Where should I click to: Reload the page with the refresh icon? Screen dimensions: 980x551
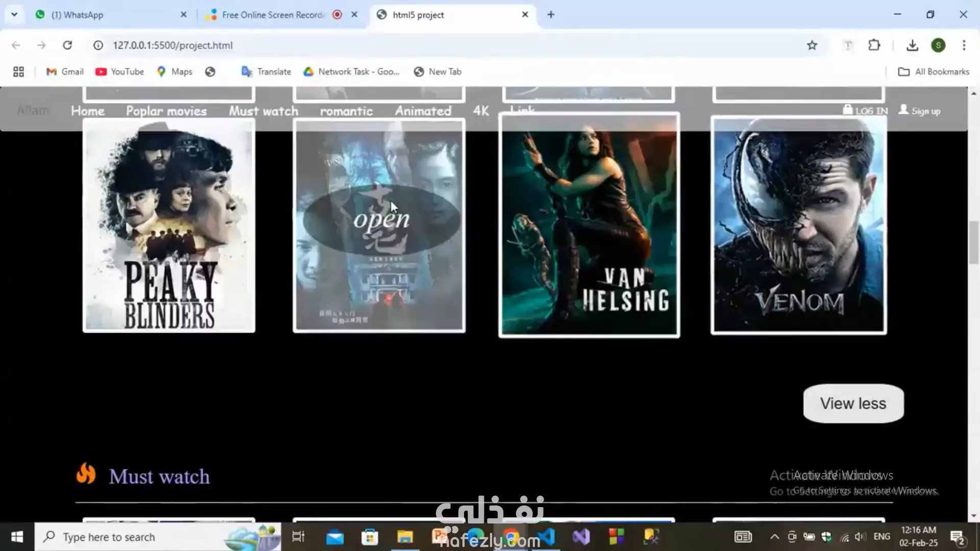(67, 45)
